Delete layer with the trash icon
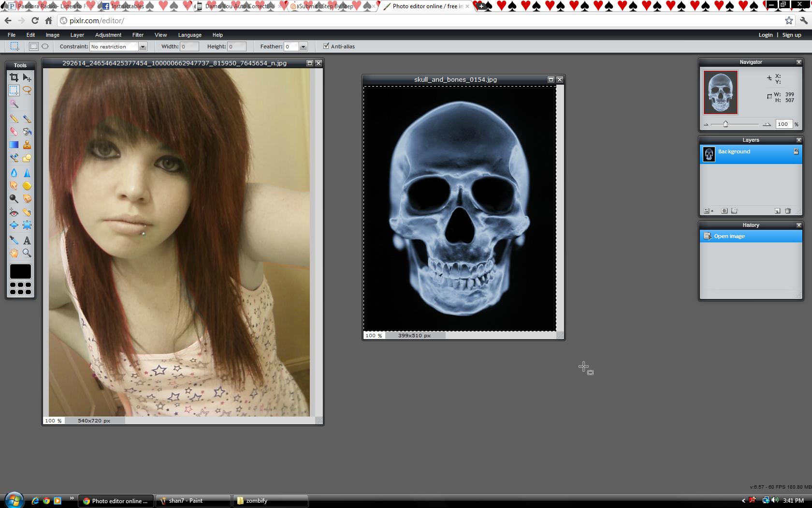 (788, 211)
